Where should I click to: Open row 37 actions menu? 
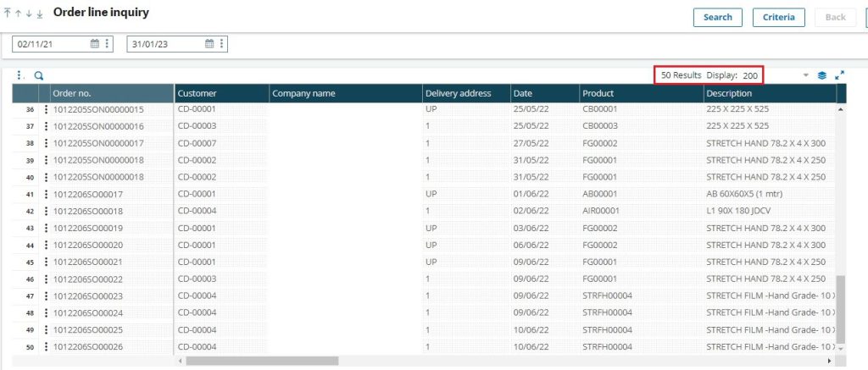[x=46, y=126]
